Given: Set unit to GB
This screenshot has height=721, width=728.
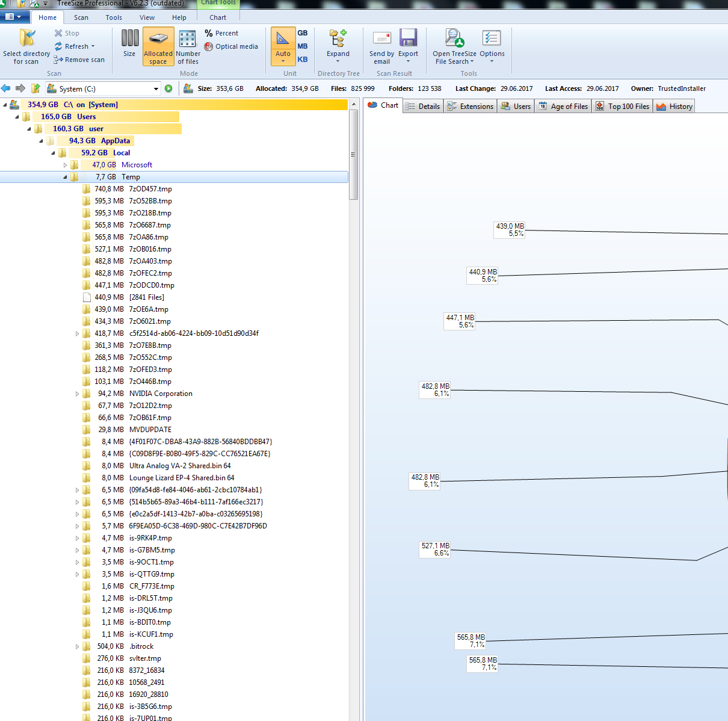Looking at the screenshot, I should point(302,33).
